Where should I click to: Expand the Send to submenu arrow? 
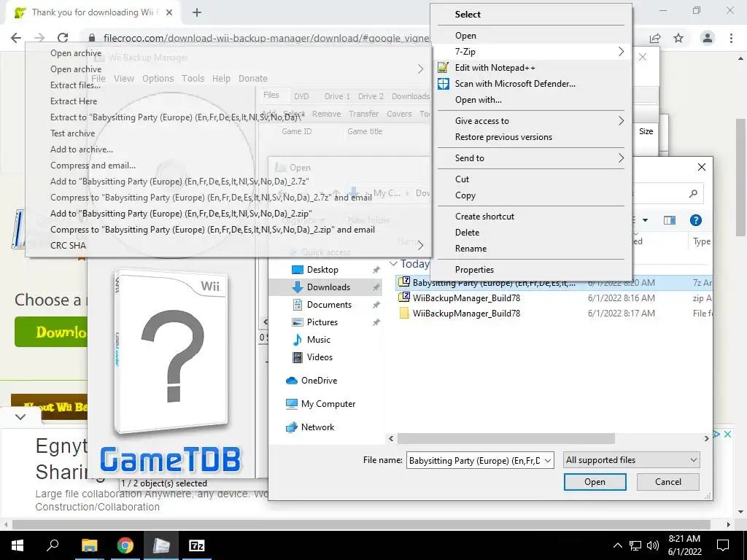621,158
